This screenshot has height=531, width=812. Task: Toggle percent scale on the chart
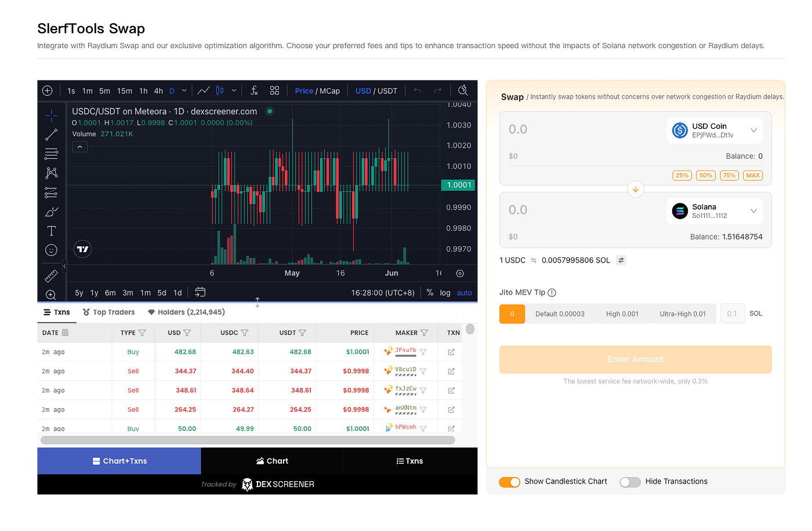(x=430, y=293)
